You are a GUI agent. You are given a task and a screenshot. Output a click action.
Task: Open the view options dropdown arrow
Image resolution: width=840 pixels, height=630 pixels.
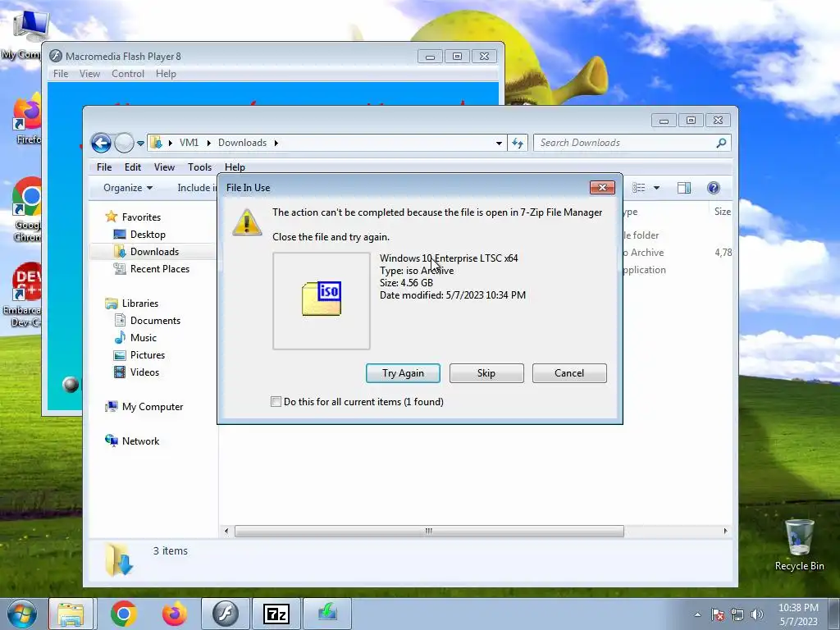pos(656,188)
